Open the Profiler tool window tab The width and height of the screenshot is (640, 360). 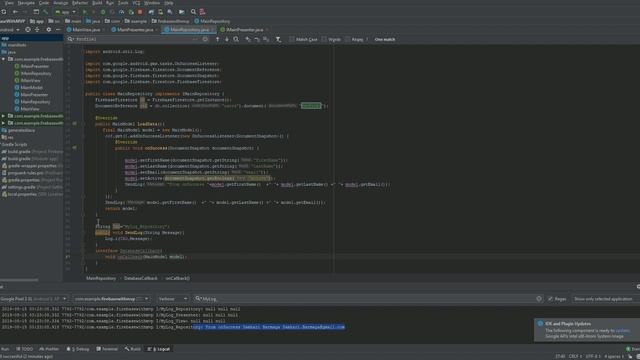click(x=49, y=349)
